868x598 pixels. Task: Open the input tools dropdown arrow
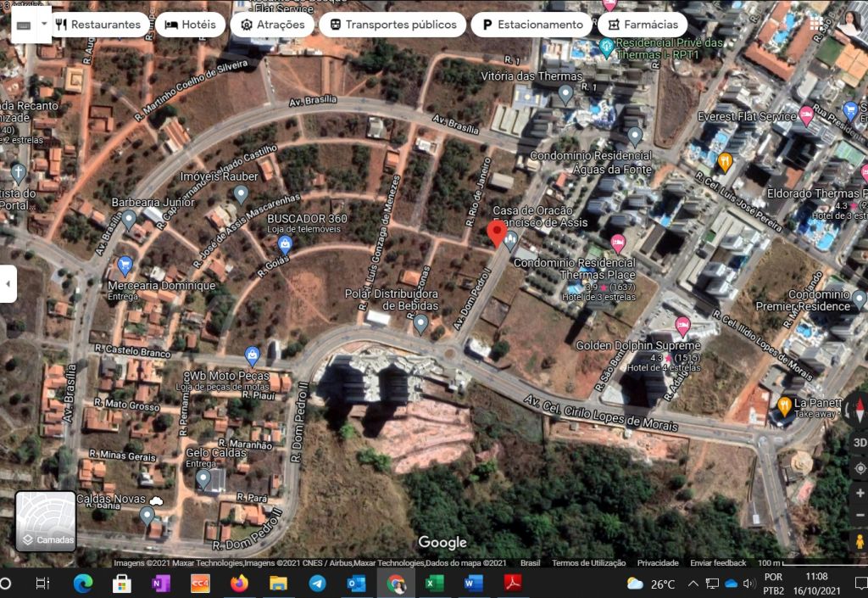44,25
